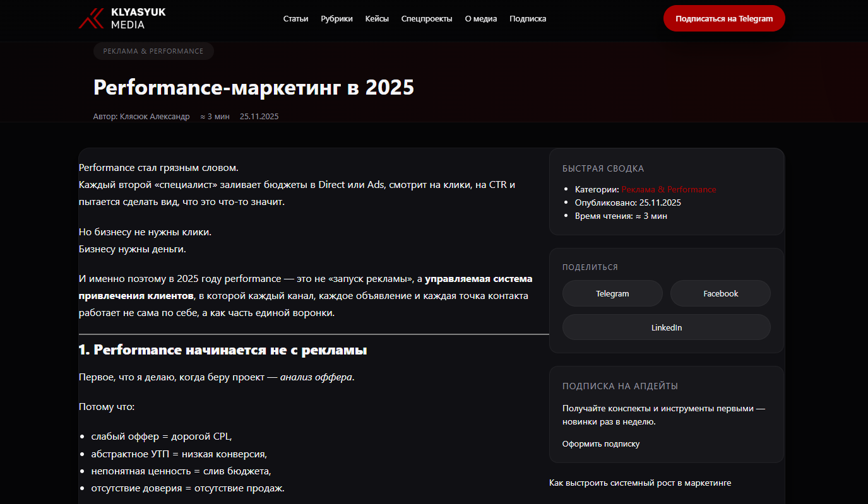Open the О медиа page

coord(480,18)
